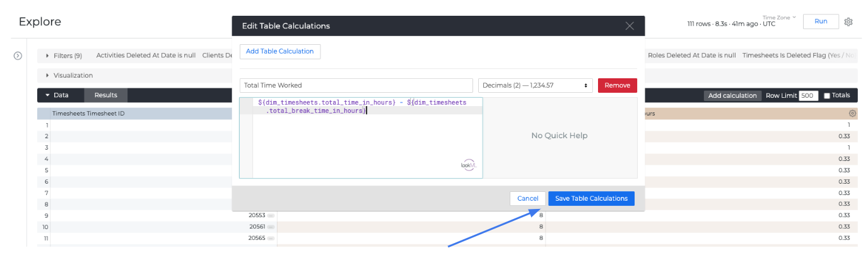The image size is (868, 267).
Task: Click the '111 rows · 8.3s · 41m ago' status text
Action: (723, 23)
